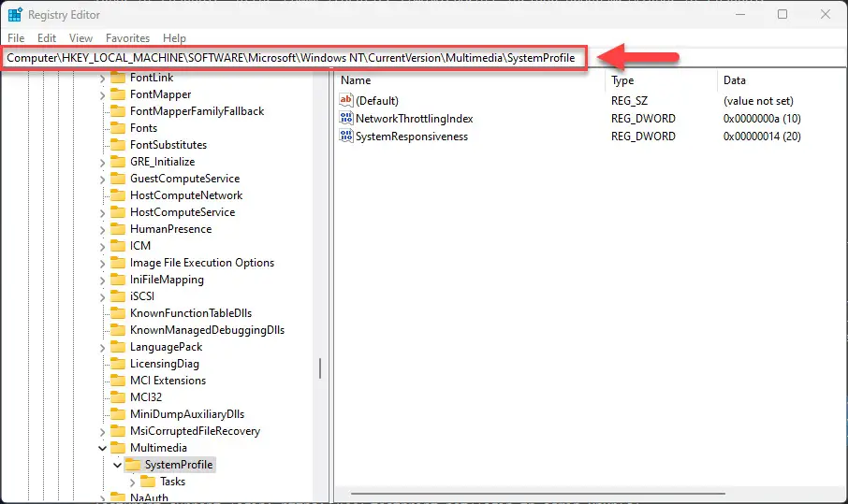
Task: Click the (value not set) data cell
Action: coord(758,100)
